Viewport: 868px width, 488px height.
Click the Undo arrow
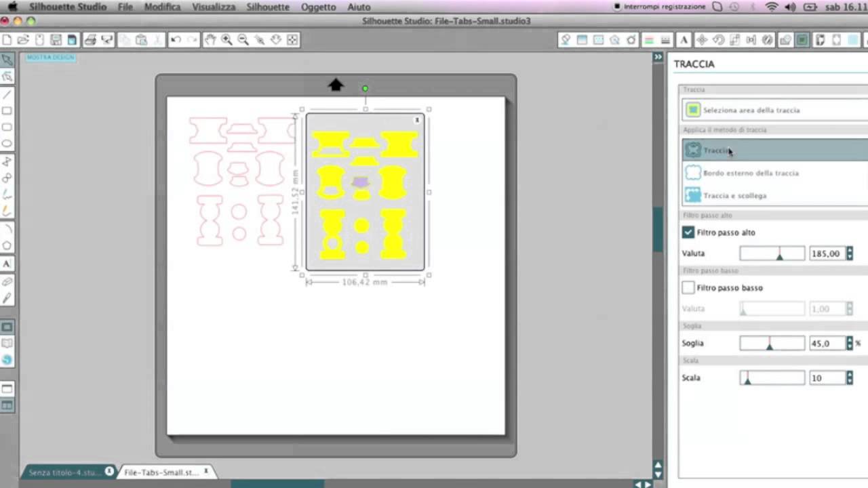tap(176, 40)
